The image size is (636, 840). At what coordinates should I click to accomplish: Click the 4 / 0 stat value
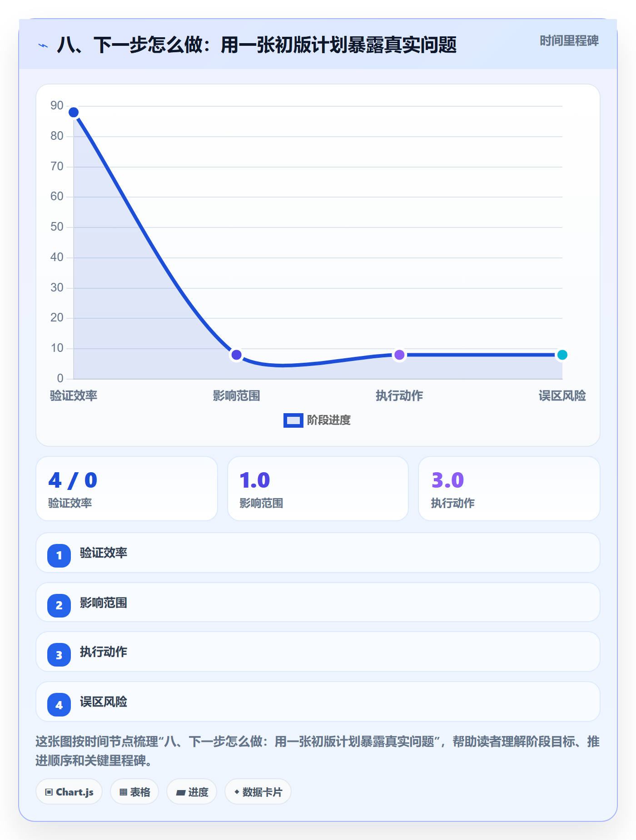(x=73, y=480)
